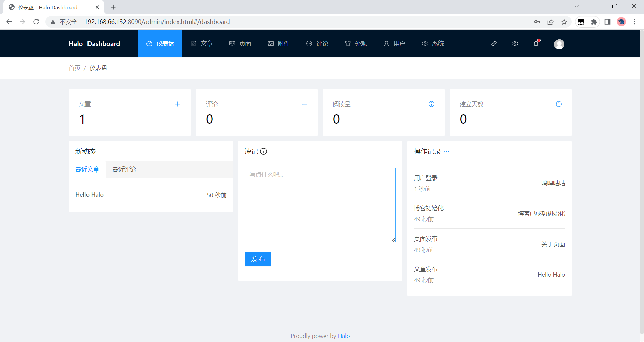The image size is (644, 342).
Task: Click the Halo footer link
Action: point(344,336)
